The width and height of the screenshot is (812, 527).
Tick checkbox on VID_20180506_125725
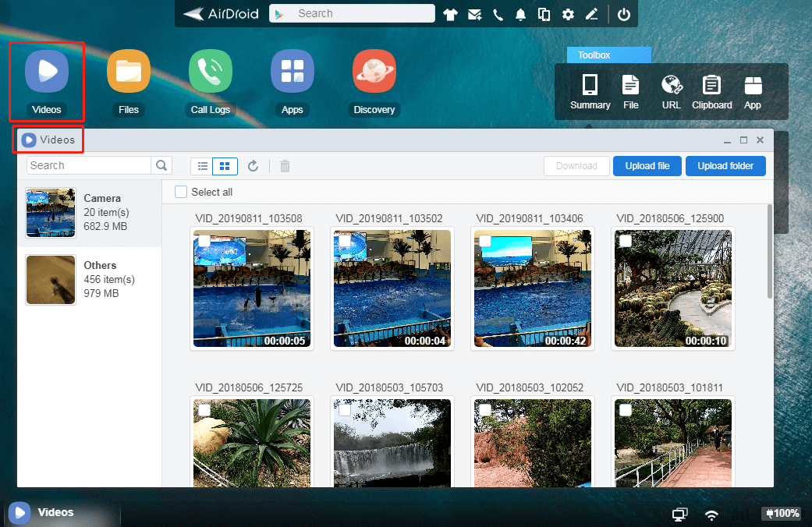(x=204, y=410)
